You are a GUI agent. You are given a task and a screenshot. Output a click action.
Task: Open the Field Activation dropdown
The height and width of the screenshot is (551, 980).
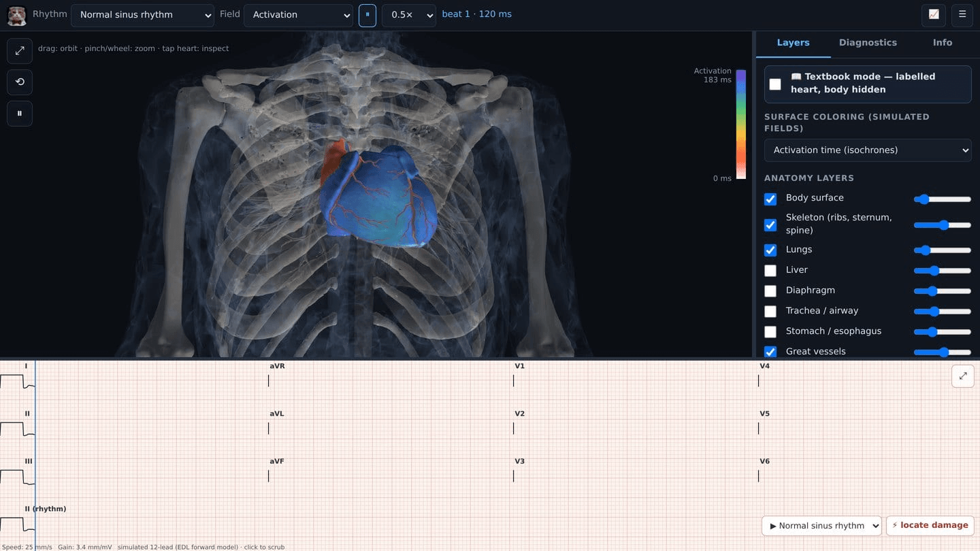[x=298, y=15]
